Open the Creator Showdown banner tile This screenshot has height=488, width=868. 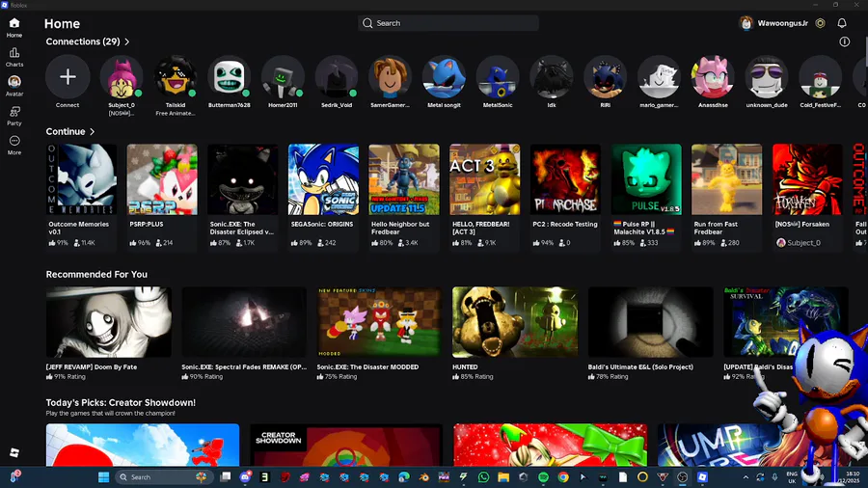coord(346,446)
